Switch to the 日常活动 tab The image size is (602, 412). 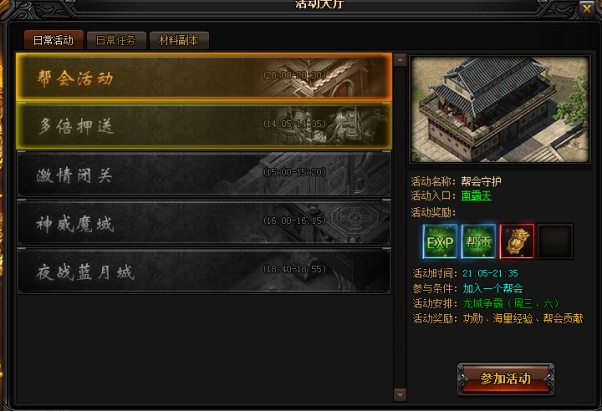[x=53, y=40]
